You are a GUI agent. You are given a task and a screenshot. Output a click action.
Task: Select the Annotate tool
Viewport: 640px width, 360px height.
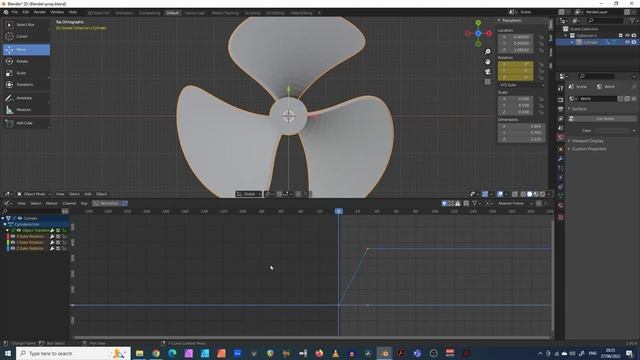coord(27,98)
